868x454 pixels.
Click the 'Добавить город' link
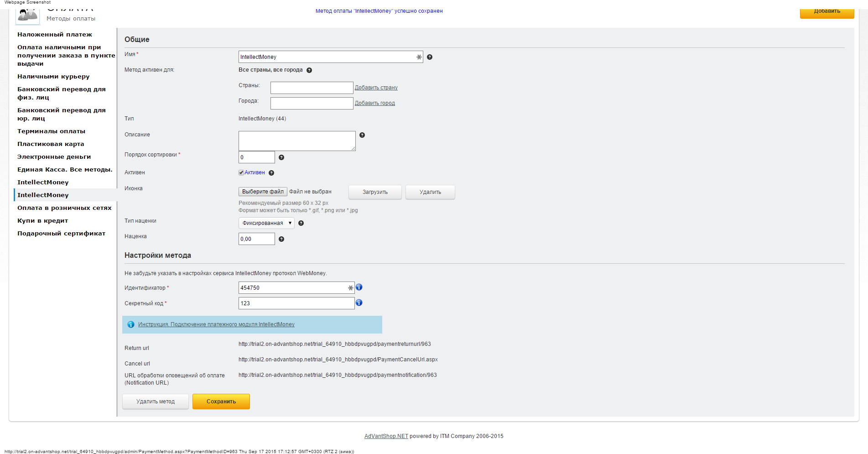tap(375, 103)
